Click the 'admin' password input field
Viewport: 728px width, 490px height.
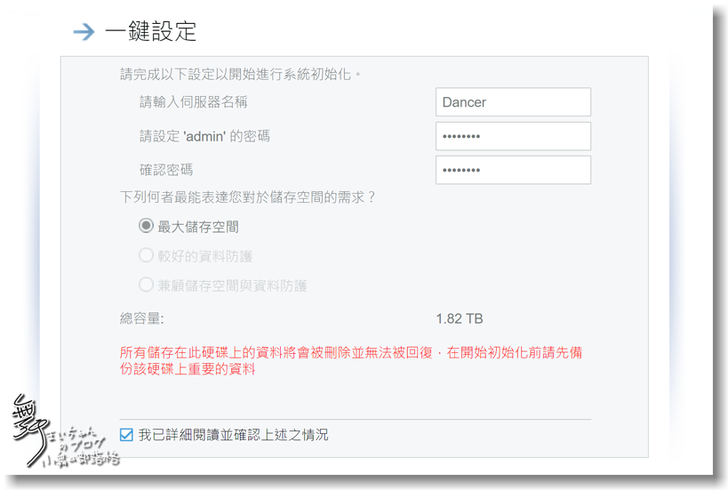point(513,136)
